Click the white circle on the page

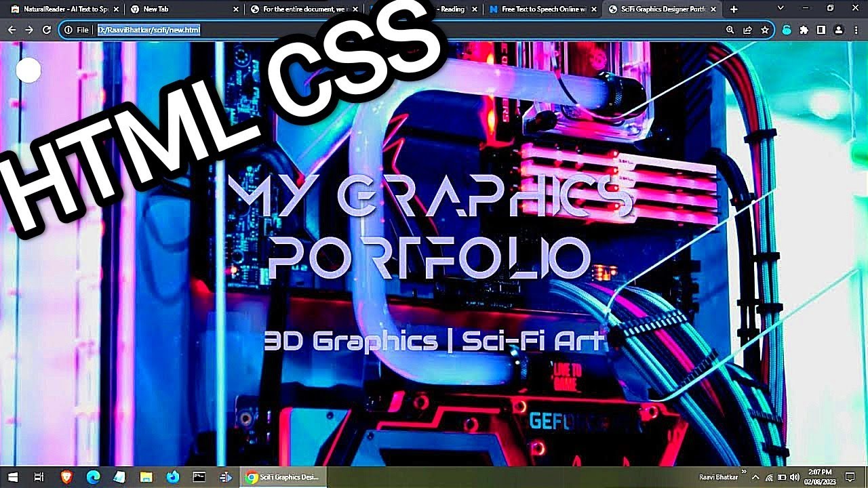click(28, 70)
